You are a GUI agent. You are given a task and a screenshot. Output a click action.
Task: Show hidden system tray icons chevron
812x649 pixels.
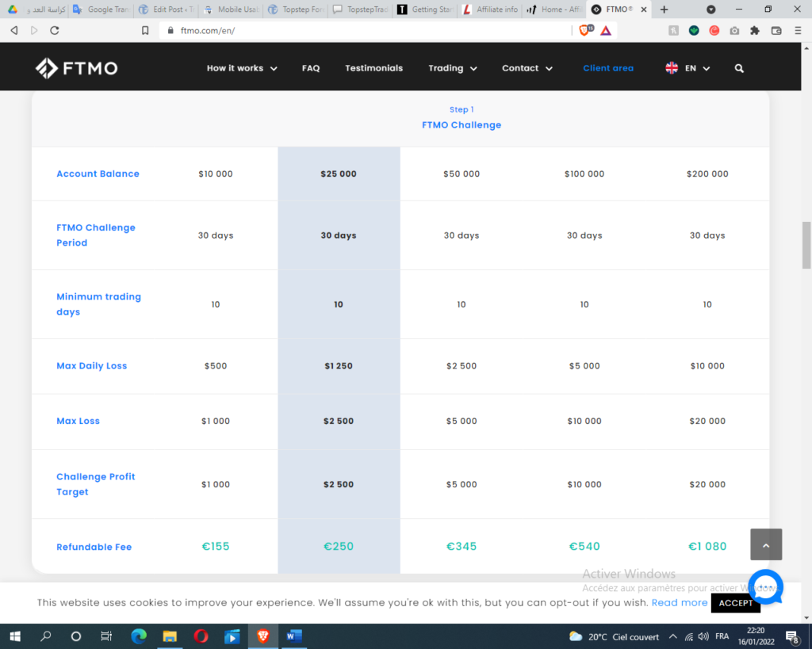tap(672, 636)
